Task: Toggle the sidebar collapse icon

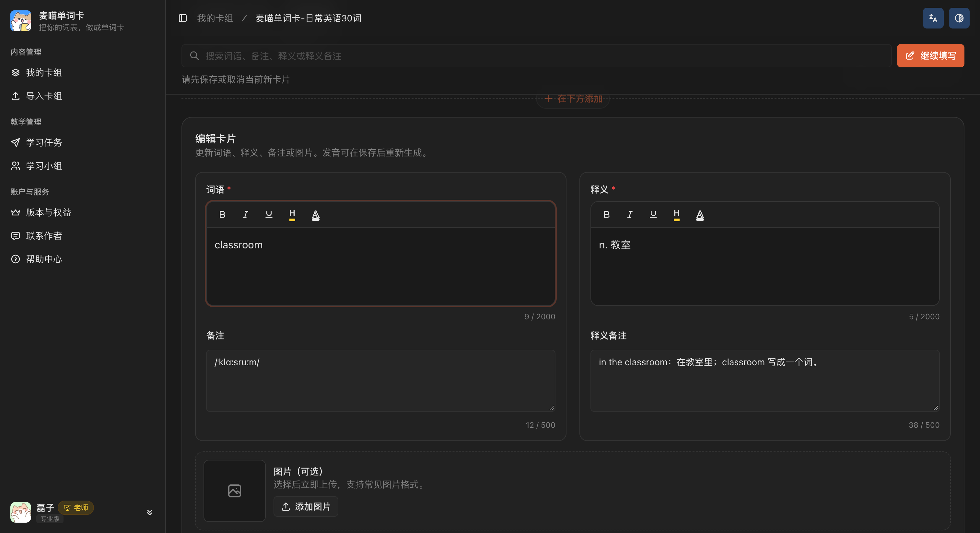Action: [x=182, y=18]
